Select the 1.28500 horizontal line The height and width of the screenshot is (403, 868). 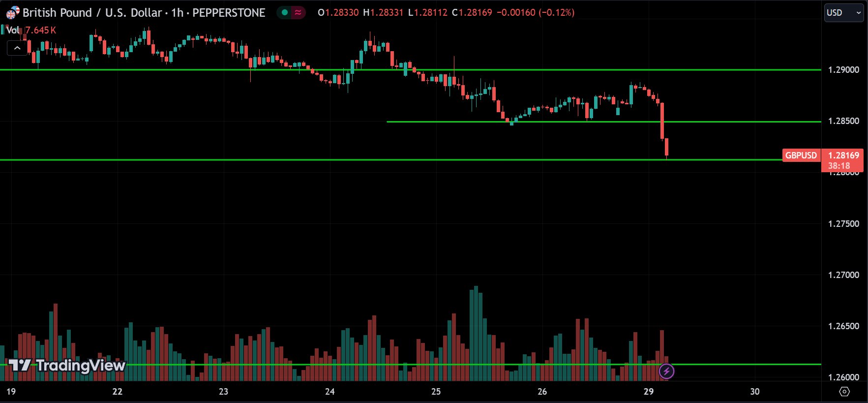[604, 122]
